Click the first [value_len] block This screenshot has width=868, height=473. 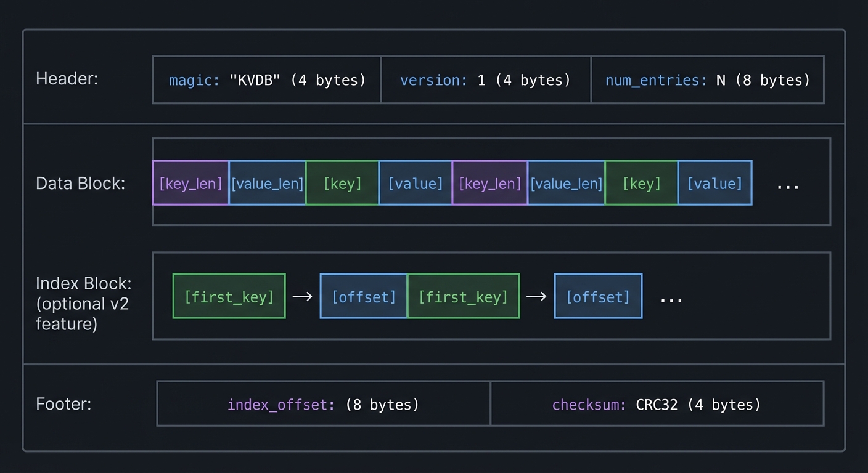[267, 183]
